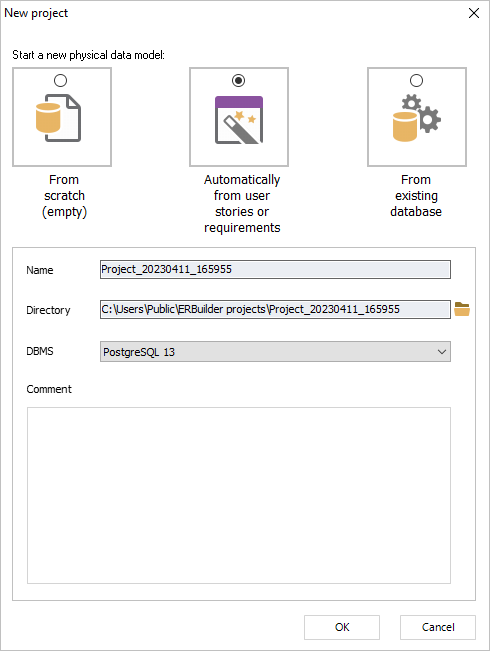This screenshot has width=490, height=651.
Task: Dismiss the dialog with the Cancel button
Action: pos(438,627)
